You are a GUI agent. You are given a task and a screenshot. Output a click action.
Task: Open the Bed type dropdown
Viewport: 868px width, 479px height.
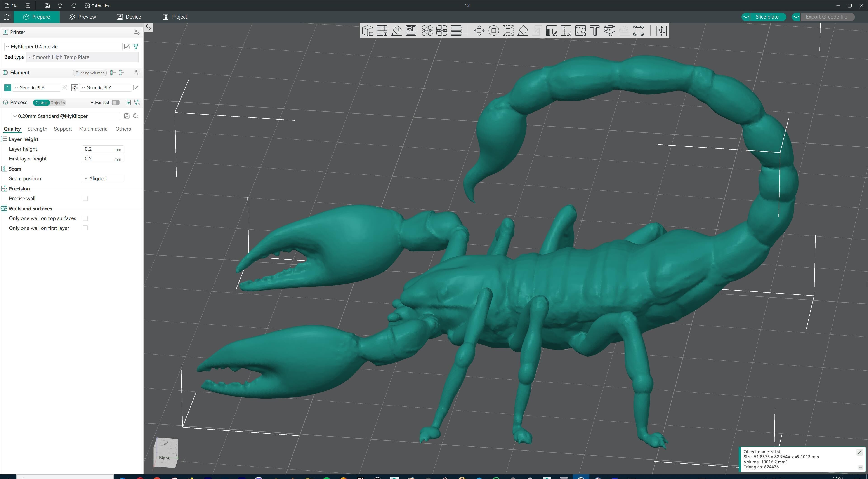pos(82,57)
